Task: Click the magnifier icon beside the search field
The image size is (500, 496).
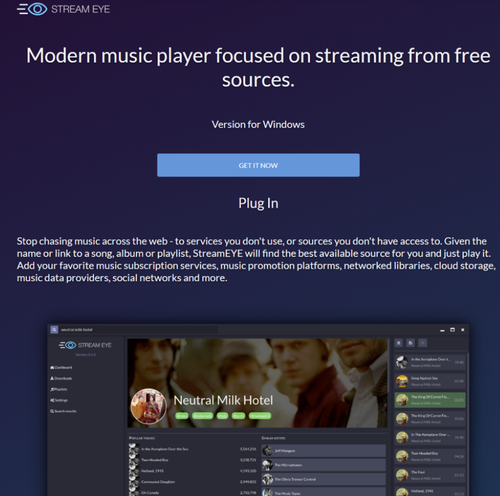Action: pyautogui.click(x=54, y=330)
